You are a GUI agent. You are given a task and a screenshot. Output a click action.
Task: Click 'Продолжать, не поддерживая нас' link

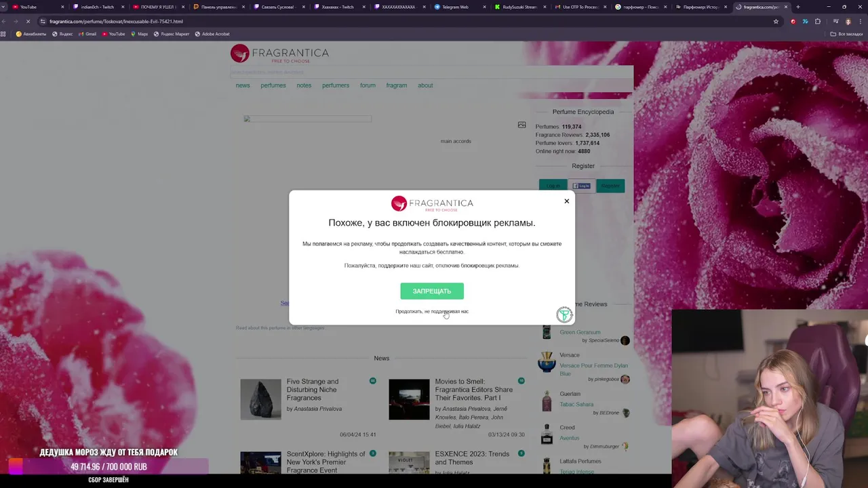click(432, 312)
